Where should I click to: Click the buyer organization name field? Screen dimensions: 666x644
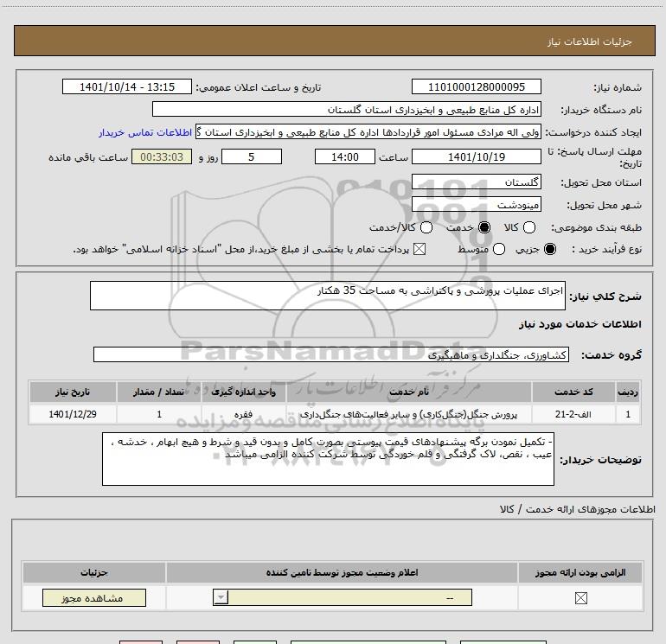click(x=347, y=110)
